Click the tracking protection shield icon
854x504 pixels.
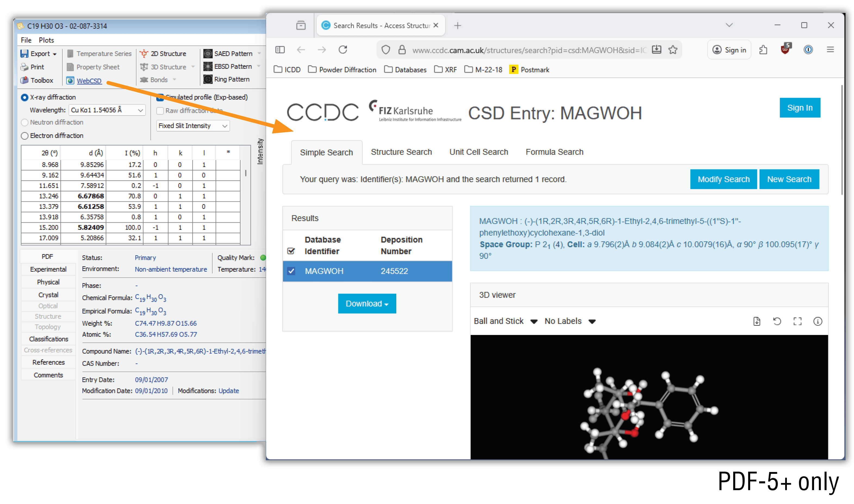(x=386, y=50)
